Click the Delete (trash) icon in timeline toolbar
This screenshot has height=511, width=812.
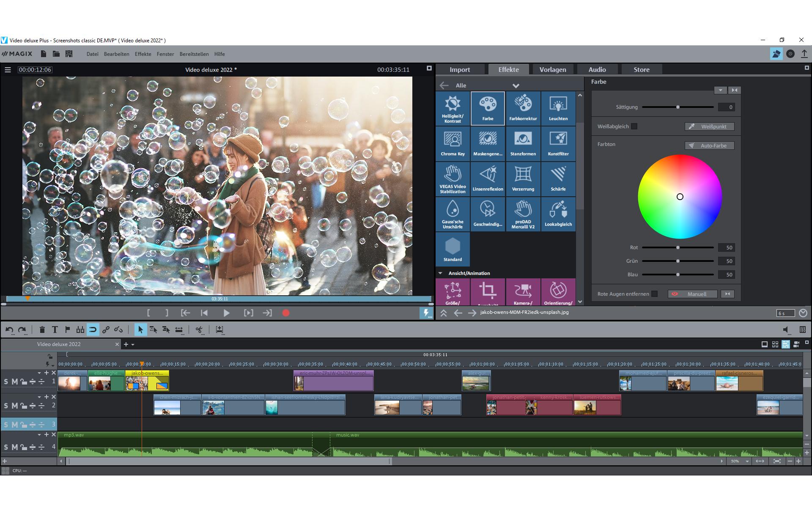pos(42,330)
